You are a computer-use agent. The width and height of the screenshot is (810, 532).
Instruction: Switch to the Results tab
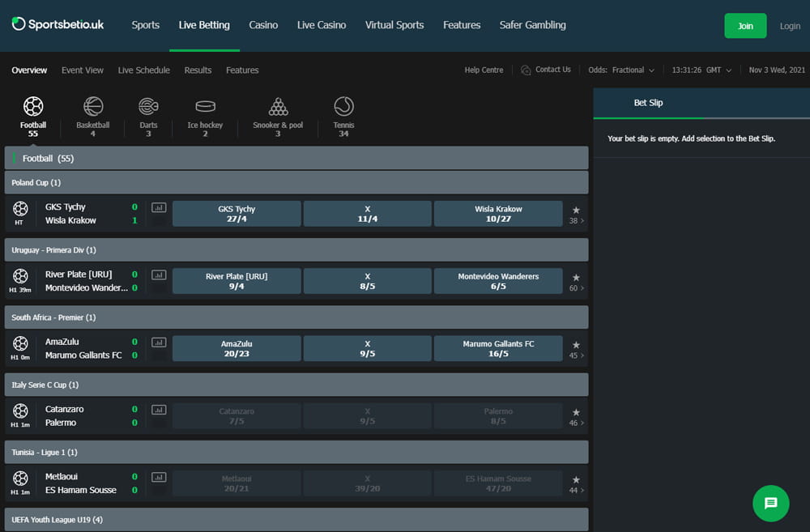point(198,70)
